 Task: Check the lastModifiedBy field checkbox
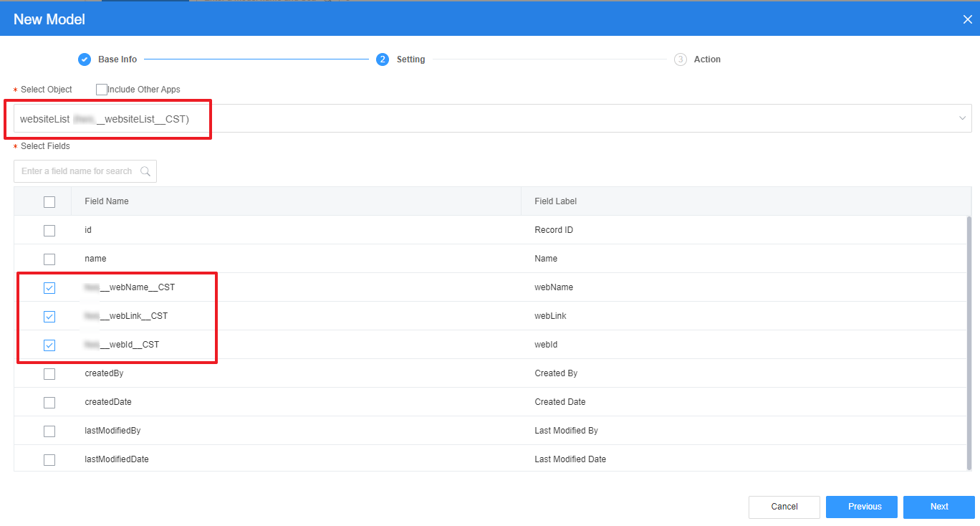[49, 431]
